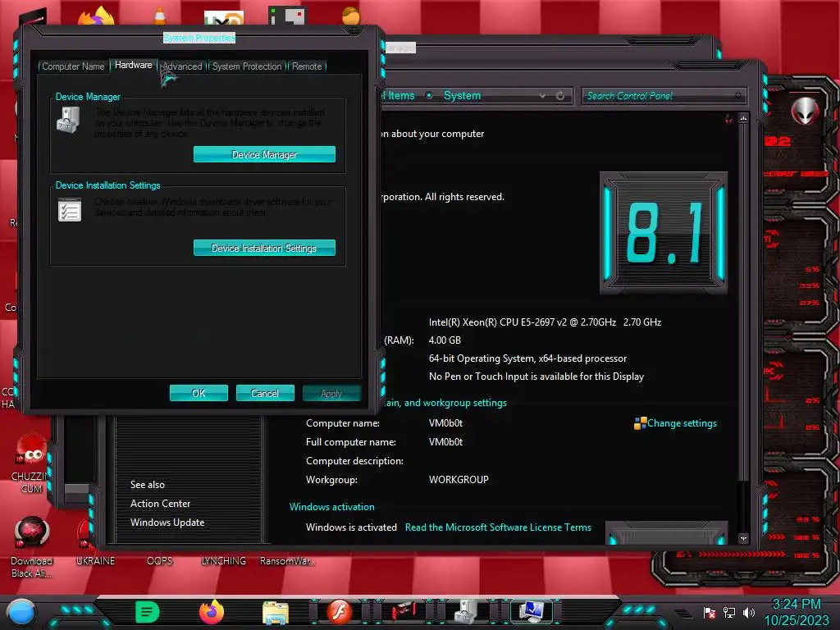Click the Windows 8.1 logo image
The width and height of the screenshot is (840, 630).
tap(663, 232)
